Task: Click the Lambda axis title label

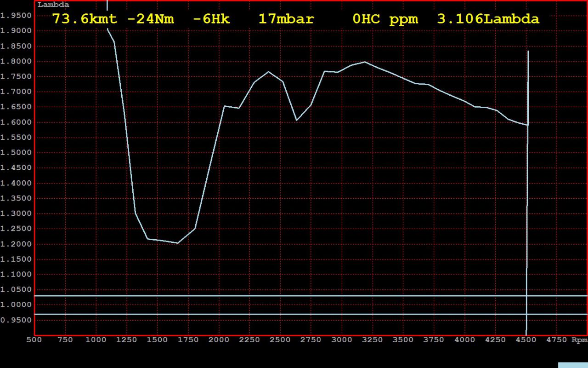Action: [x=53, y=5]
